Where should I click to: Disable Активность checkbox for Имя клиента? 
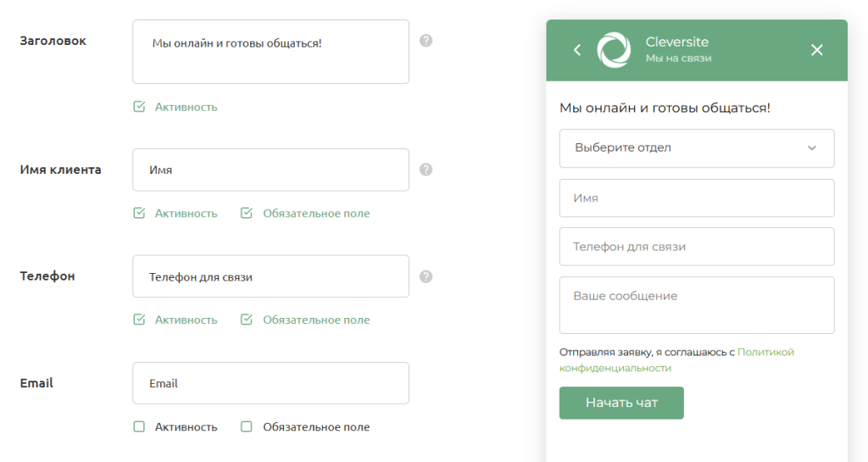140,214
